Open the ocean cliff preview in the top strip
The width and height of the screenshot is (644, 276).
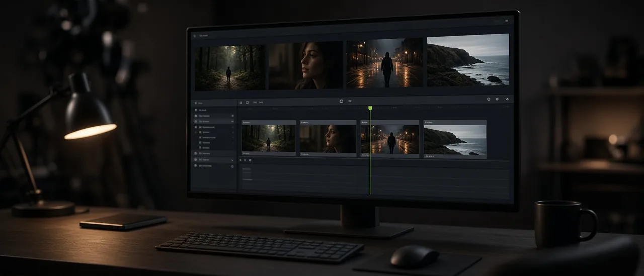[468, 60]
